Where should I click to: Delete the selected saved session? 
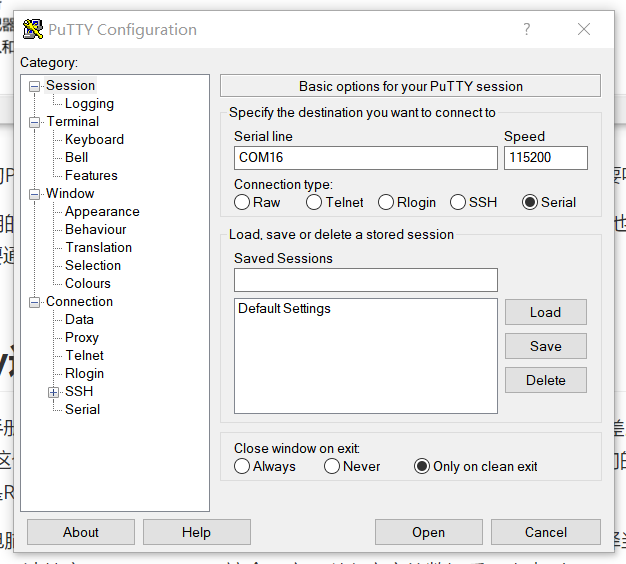[546, 380]
